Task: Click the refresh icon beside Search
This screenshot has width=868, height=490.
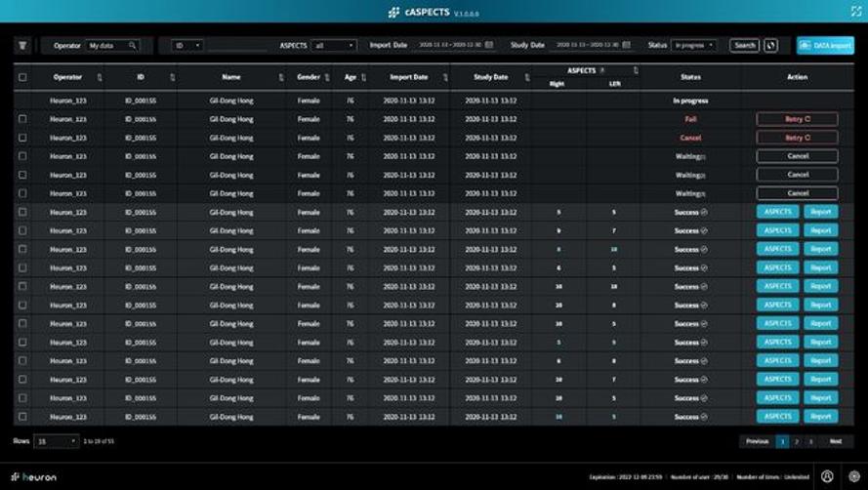Action: coord(770,46)
